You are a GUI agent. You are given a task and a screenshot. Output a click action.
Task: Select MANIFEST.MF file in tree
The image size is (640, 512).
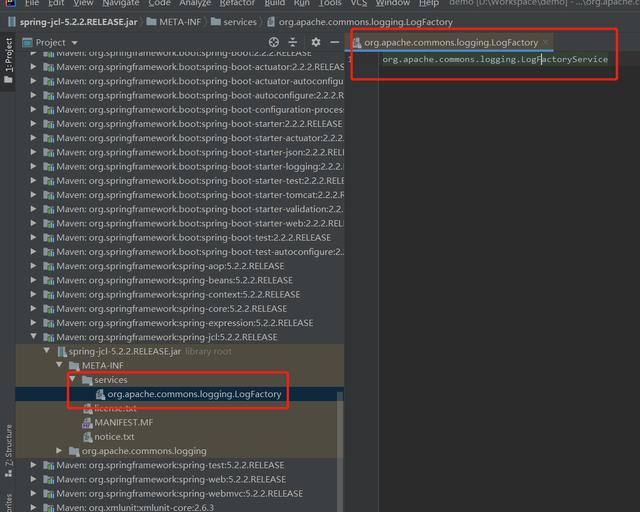coord(180,423)
